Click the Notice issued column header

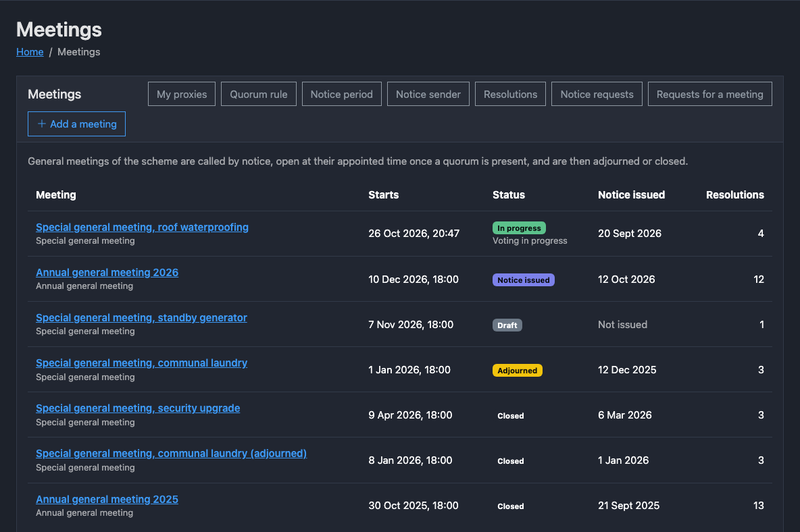point(632,194)
